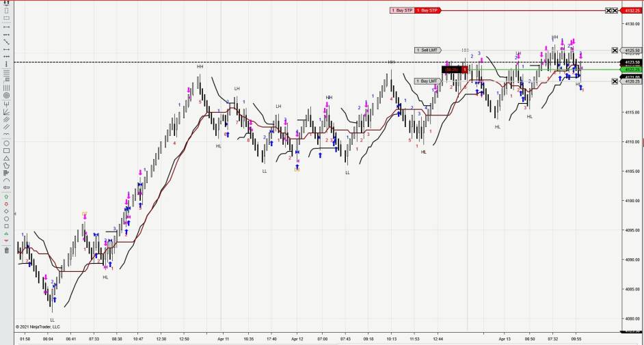The height and width of the screenshot is (345, 644).
Task: Select the Trend Channel tool
Action: tap(7, 127)
